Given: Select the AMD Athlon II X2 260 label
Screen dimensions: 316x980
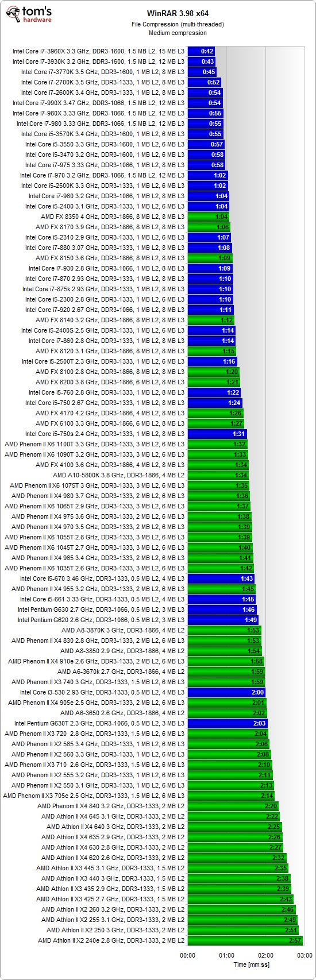Looking at the screenshot, I should tap(113, 909).
